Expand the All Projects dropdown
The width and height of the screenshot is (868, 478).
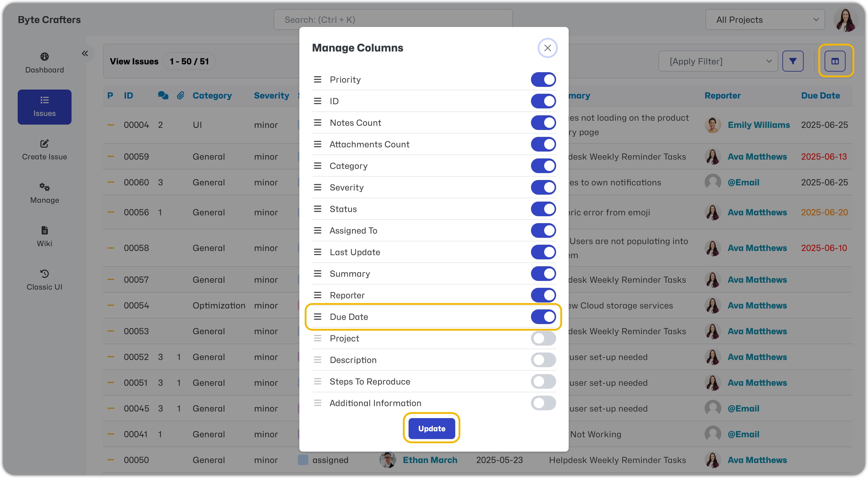click(765, 19)
